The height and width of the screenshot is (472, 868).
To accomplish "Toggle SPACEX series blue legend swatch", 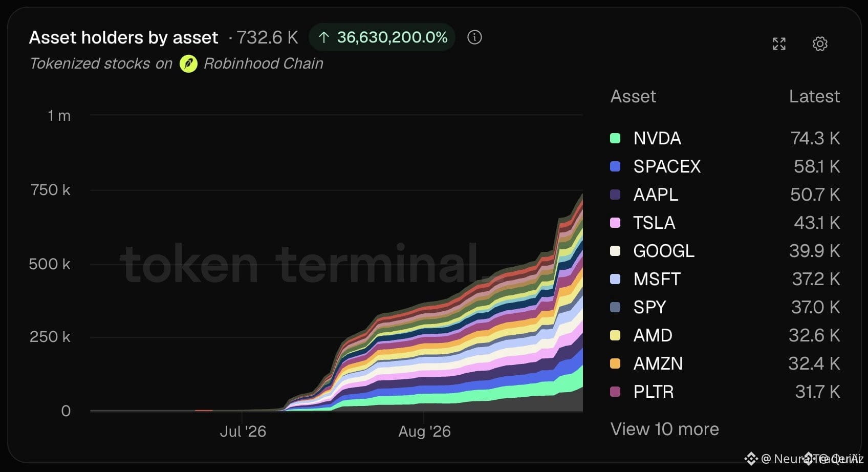I will pos(615,166).
